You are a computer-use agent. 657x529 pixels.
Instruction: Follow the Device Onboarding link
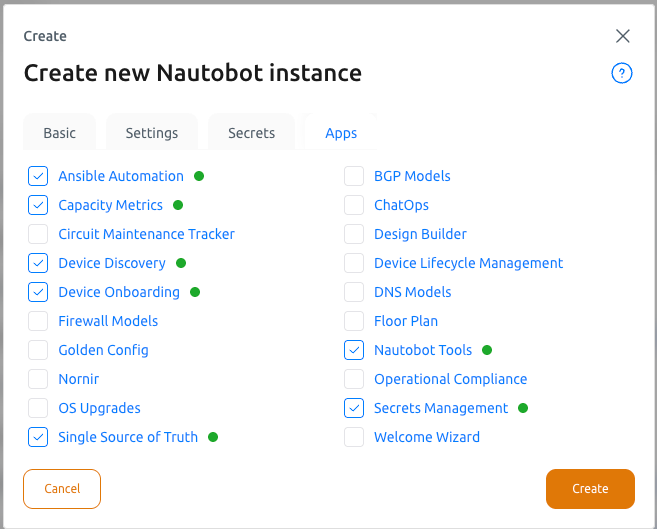coord(119,292)
